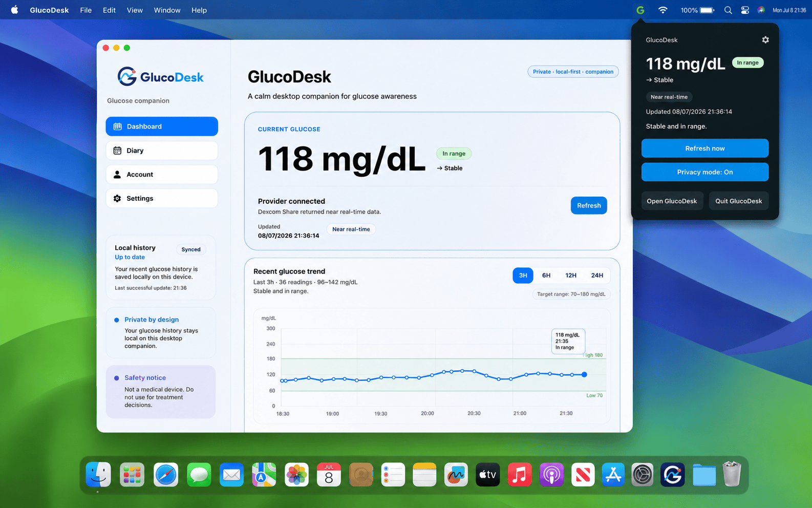
Task: Click the Private local-first companion badge
Action: click(573, 72)
